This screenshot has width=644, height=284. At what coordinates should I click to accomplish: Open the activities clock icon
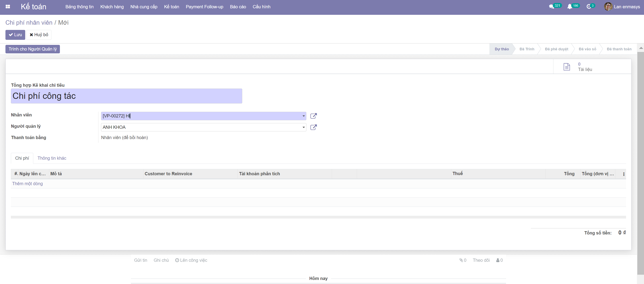pyautogui.click(x=589, y=7)
